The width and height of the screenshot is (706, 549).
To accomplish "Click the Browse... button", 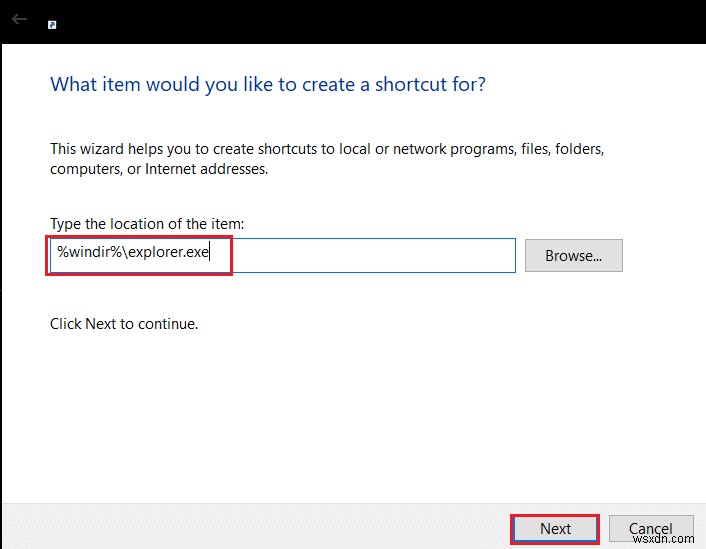I will 573,255.
